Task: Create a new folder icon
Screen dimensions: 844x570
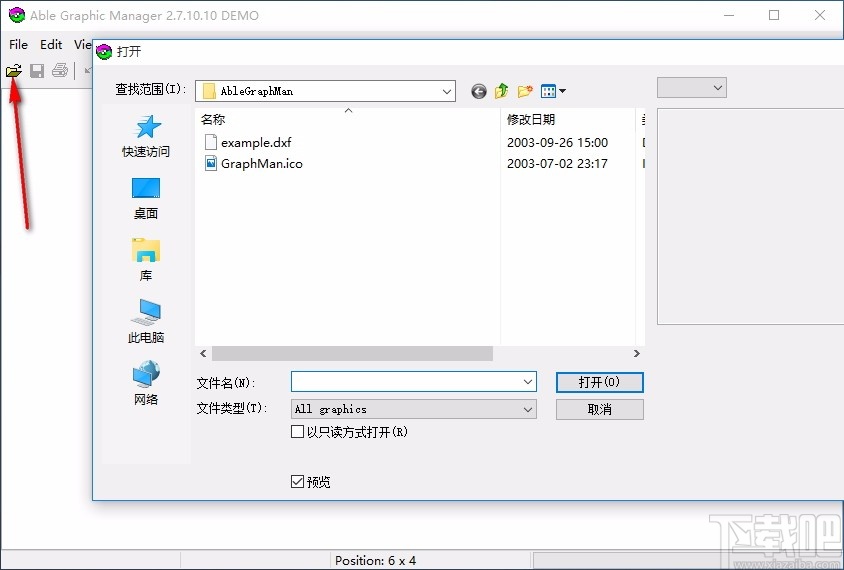Action: [x=525, y=91]
